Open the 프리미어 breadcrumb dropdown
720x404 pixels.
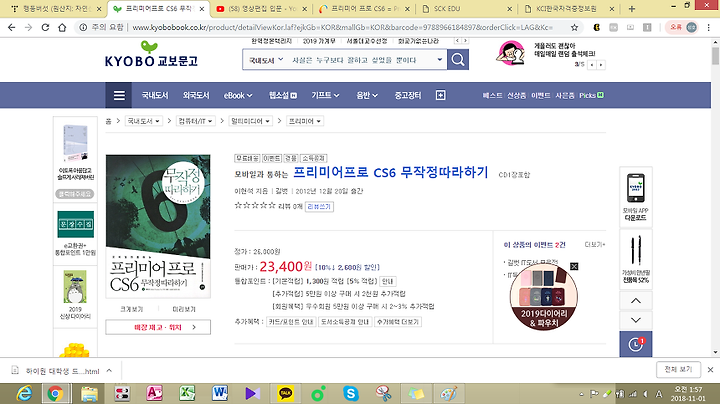305,121
